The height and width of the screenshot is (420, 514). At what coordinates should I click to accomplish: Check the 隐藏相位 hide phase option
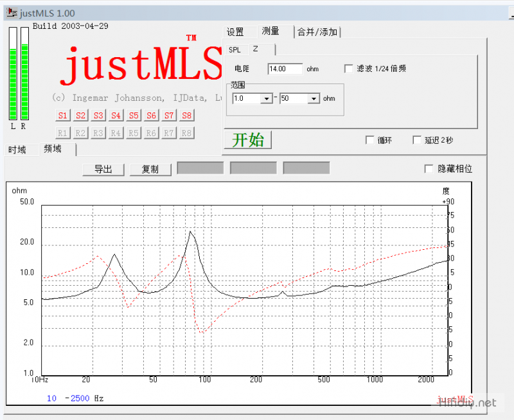[429, 169]
